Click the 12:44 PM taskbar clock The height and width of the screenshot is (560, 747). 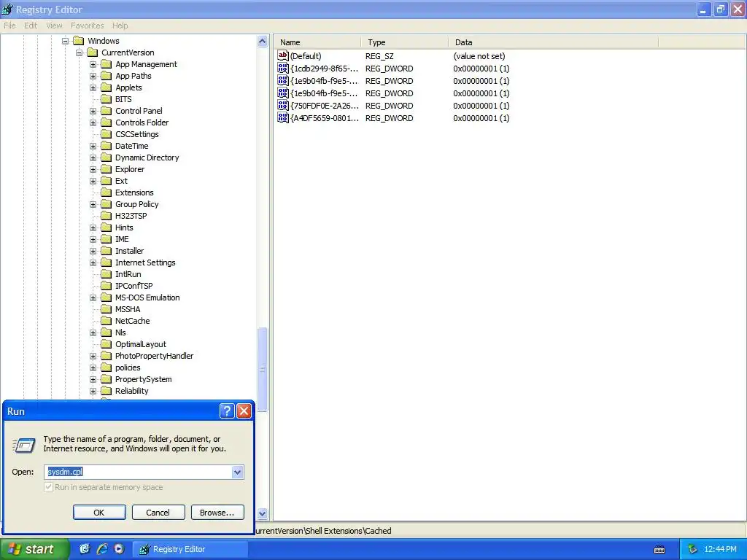[720, 549]
